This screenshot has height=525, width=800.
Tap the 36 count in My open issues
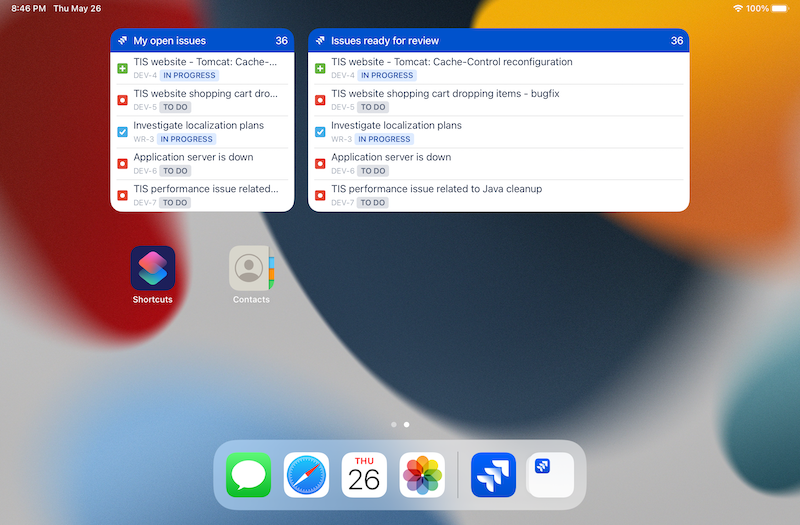(x=282, y=41)
